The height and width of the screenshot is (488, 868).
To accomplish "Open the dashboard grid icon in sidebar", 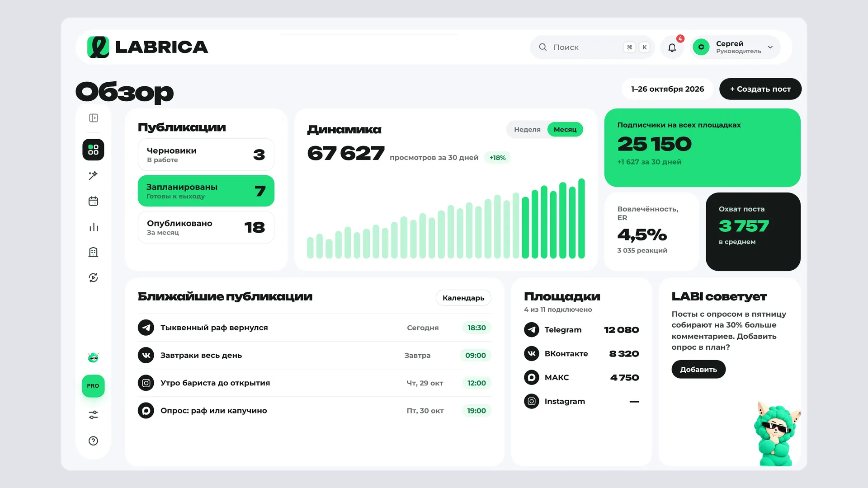I will pyautogui.click(x=93, y=150).
